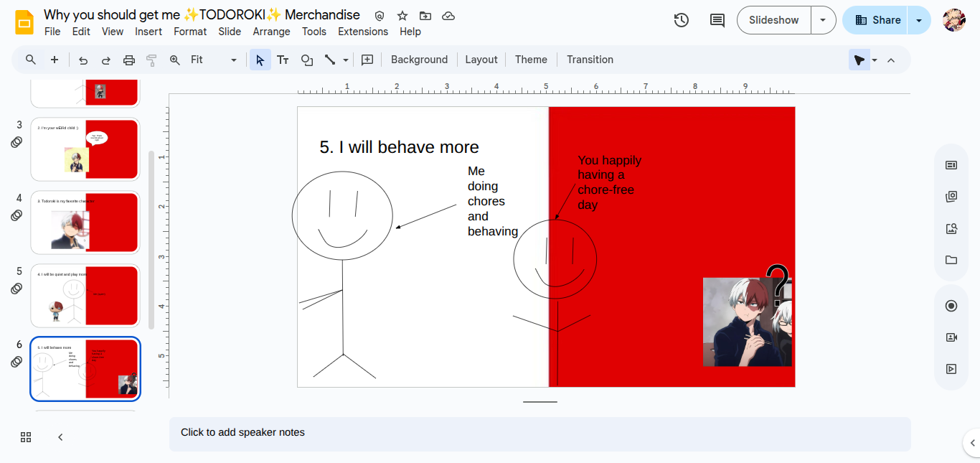Open the Google Slides home icon
Screen dimensions: 980x463
click(x=24, y=22)
